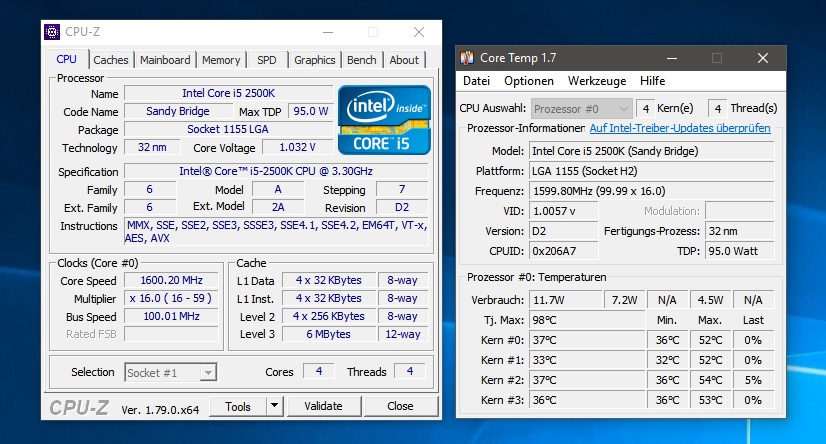Click the Multiplier value x 16.0 (16 - 59)
The width and height of the screenshot is (826, 444).
[x=171, y=298]
